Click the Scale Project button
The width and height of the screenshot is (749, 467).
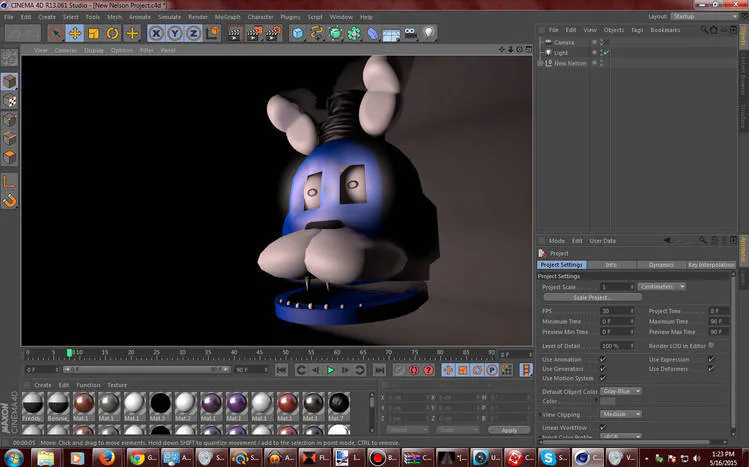tap(593, 297)
